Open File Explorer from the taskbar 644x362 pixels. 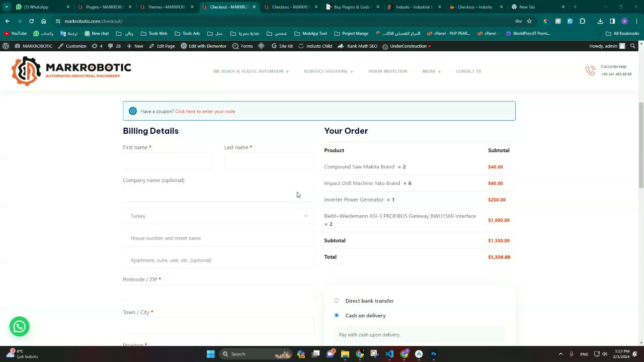click(345, 354)
